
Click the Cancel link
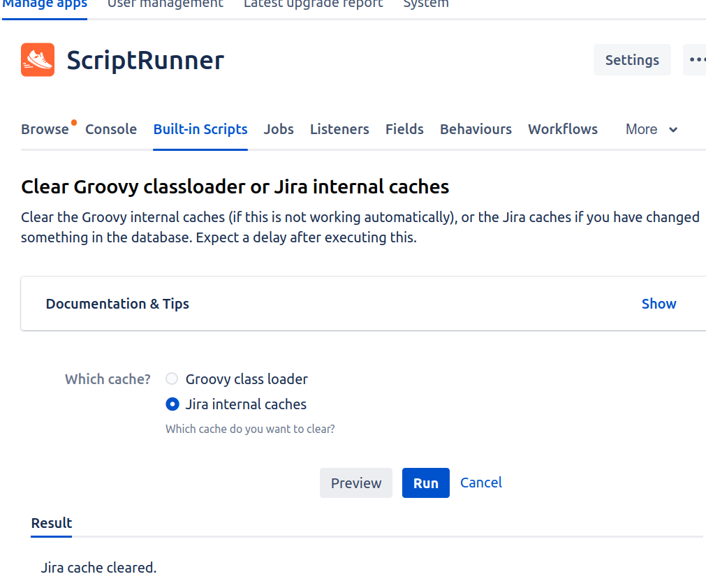click(481, 483)
